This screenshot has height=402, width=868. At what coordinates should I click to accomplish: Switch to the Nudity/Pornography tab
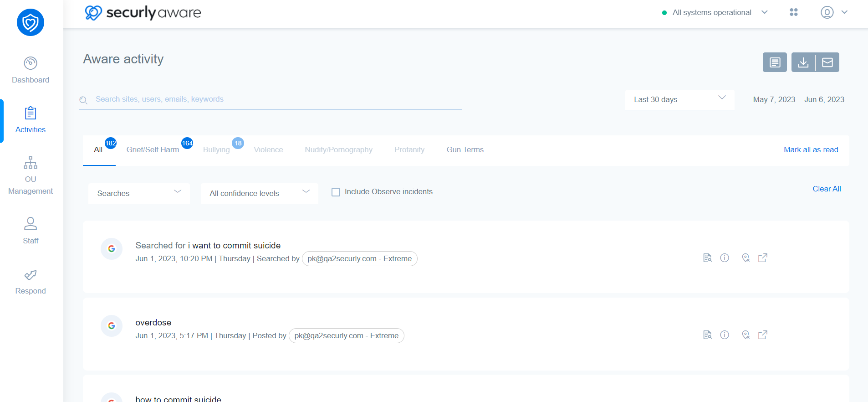pyautogui.click(x=338, y=150)
